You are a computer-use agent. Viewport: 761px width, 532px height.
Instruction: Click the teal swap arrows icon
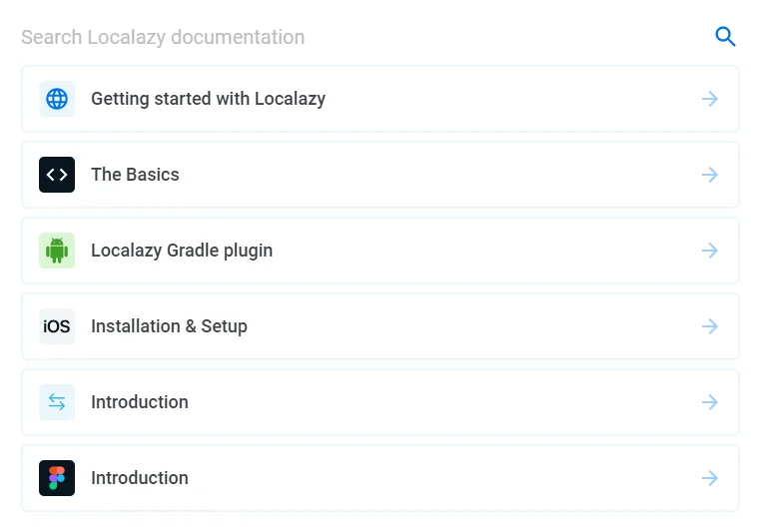coord(57,402)
